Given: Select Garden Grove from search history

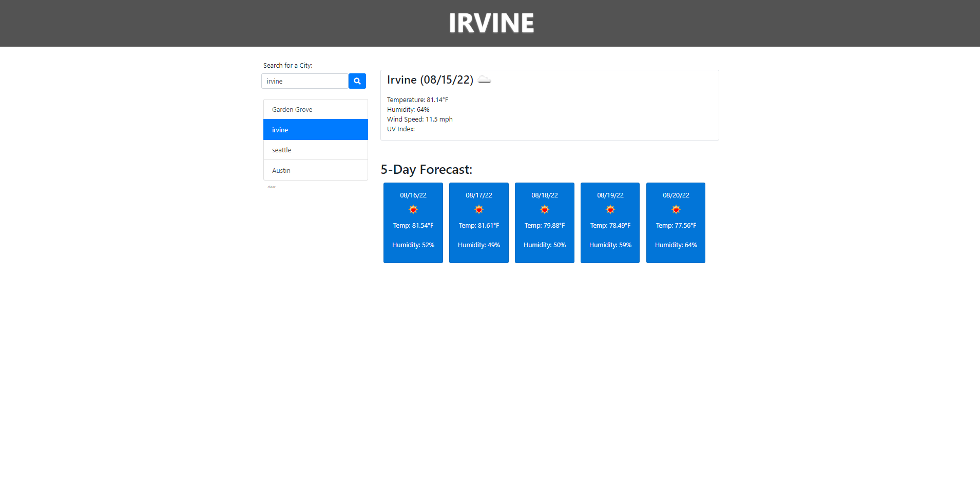Looking at the screenshot, I should pos(292,109).
